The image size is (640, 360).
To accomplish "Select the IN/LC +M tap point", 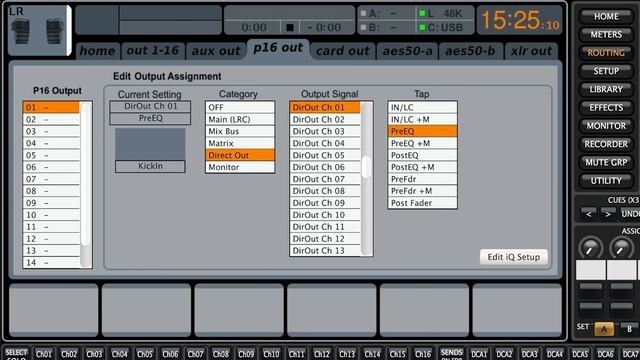I will click(422, 119).
